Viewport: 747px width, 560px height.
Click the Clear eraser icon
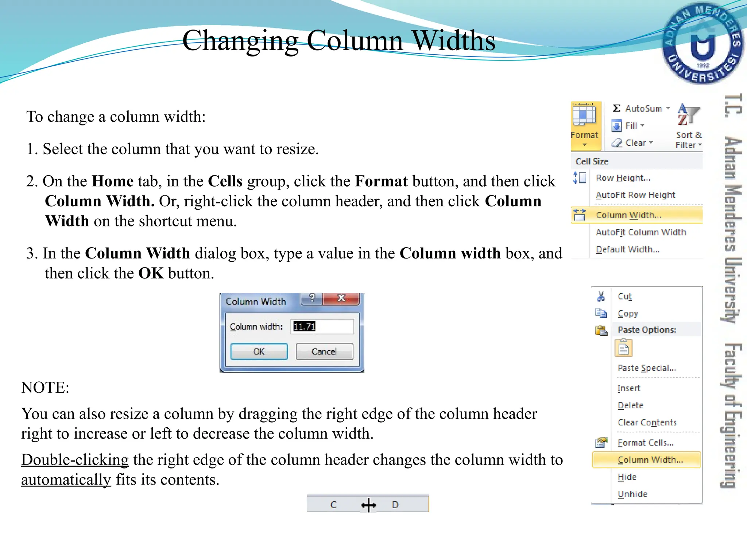tap(617, 143)
